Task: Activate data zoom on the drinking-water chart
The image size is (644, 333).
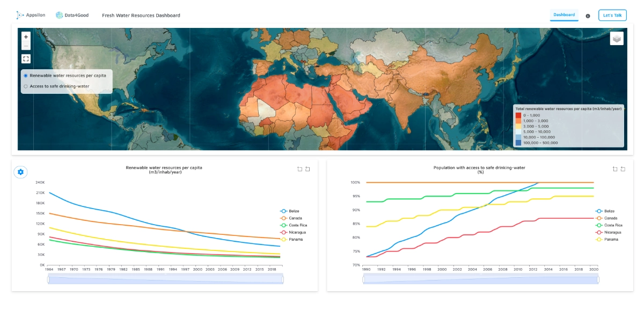Action: pos(614,169)
